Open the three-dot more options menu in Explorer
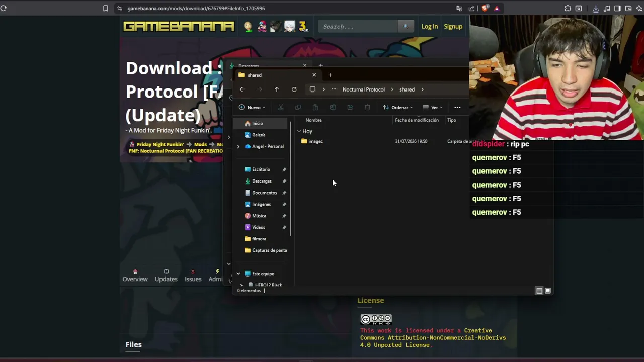The height and width of the screenshot is (362, 644). click(457, 107)
